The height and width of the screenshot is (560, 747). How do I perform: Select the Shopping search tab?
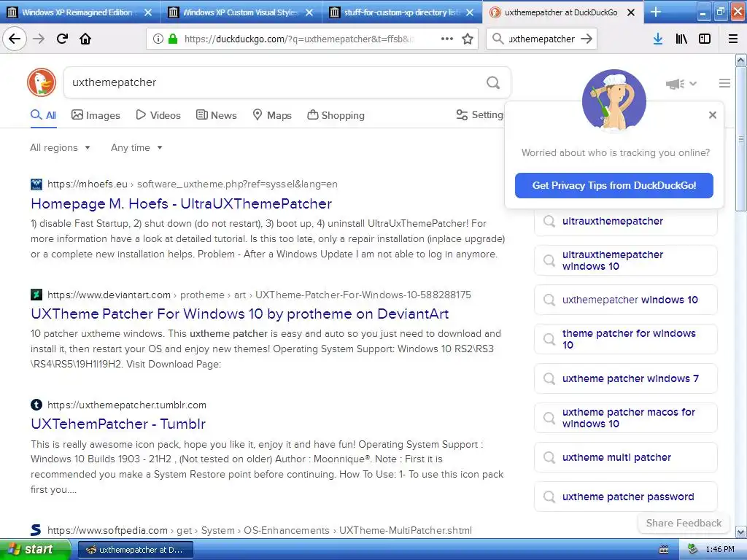pos(336,115)
